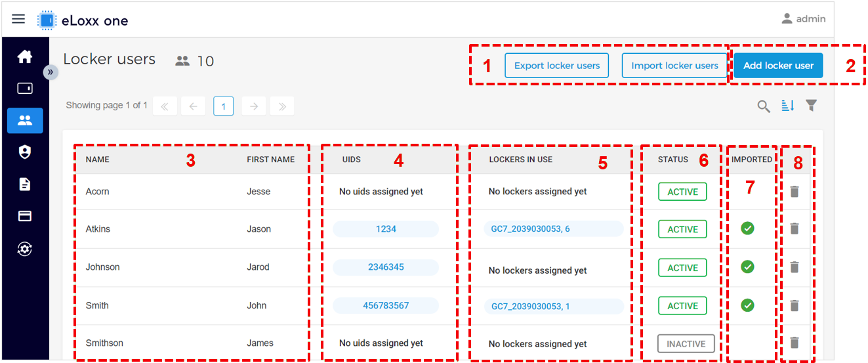Click the STATUS column header
868x363 pixels.
(674, 160)
